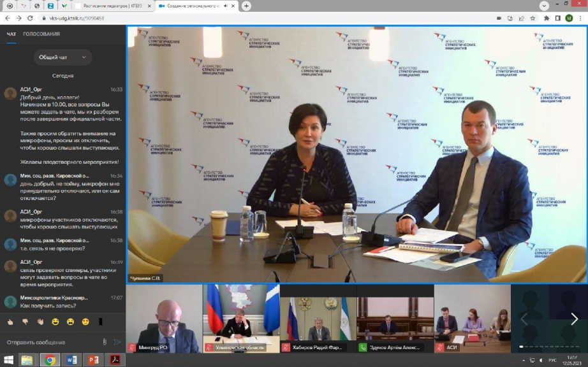
Task: Open Adobe Acrobat from taskbar
Action: pos(115,360)
